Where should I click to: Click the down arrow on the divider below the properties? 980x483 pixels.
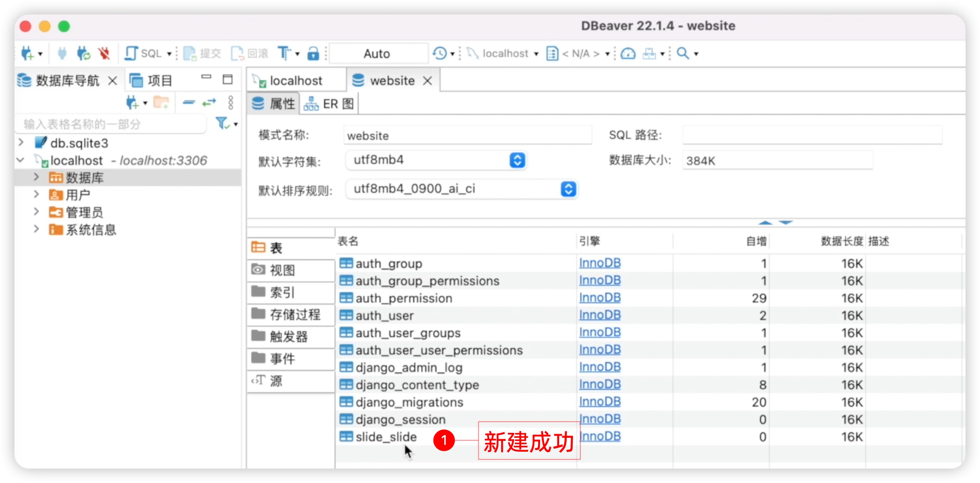click(786, 223)
